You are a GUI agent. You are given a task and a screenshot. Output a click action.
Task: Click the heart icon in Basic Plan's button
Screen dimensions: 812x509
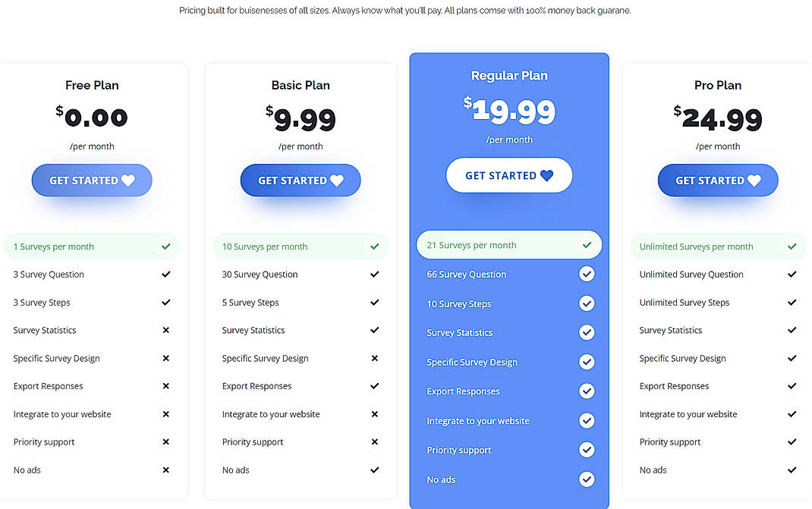(335, 180)
